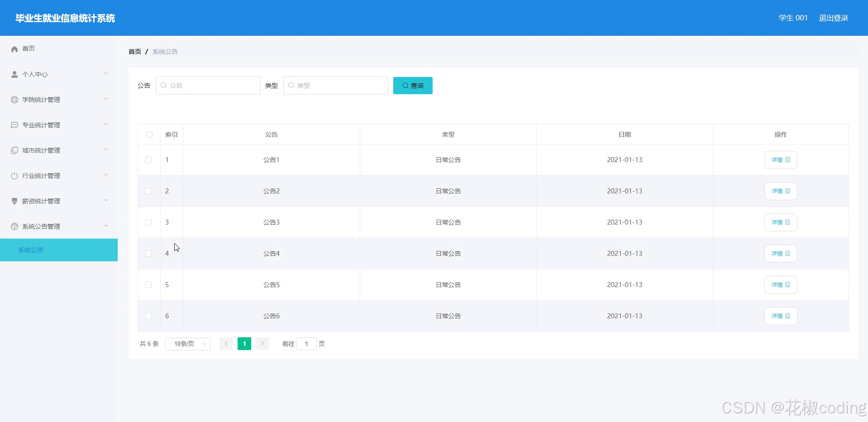Expand the 学院统计管理 menu chevron
Viewport: 868px width, 422px height.
point(106,99)
